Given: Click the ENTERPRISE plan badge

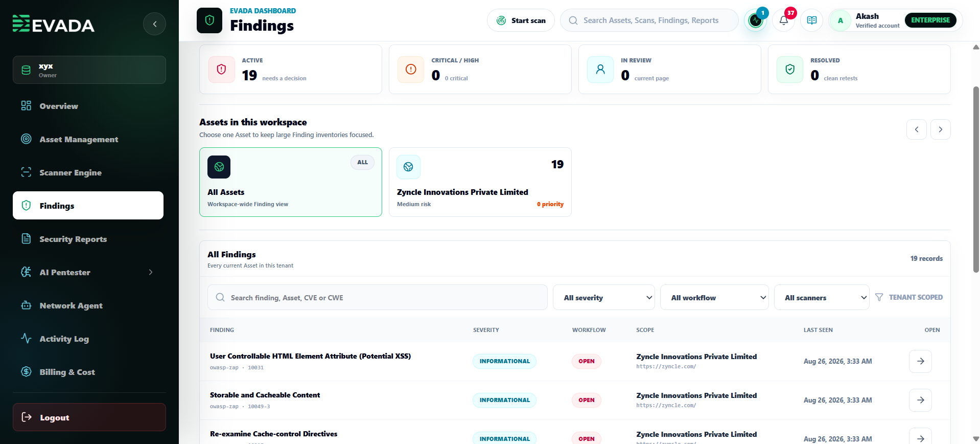Looking at the screenshot, I should 930,20.
